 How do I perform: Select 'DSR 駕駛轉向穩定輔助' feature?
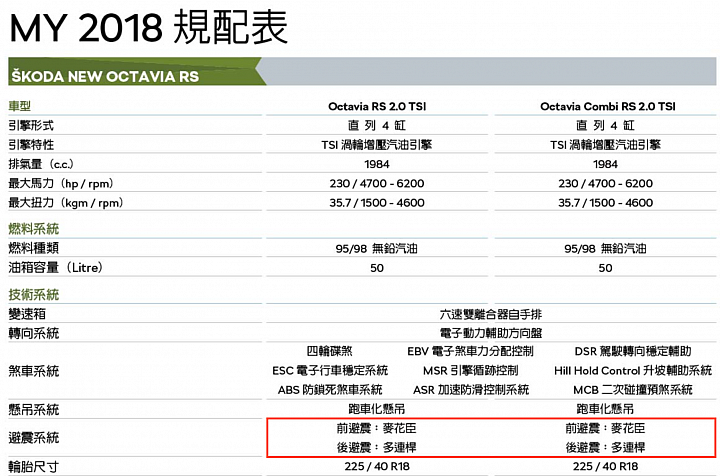click(x=633, y=351)
